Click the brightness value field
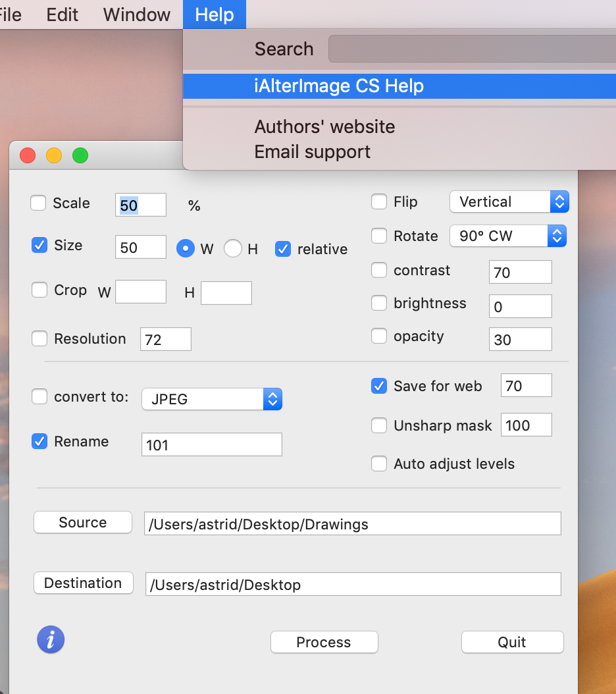This screenshot has width=616, height=694. pos(521,306)
